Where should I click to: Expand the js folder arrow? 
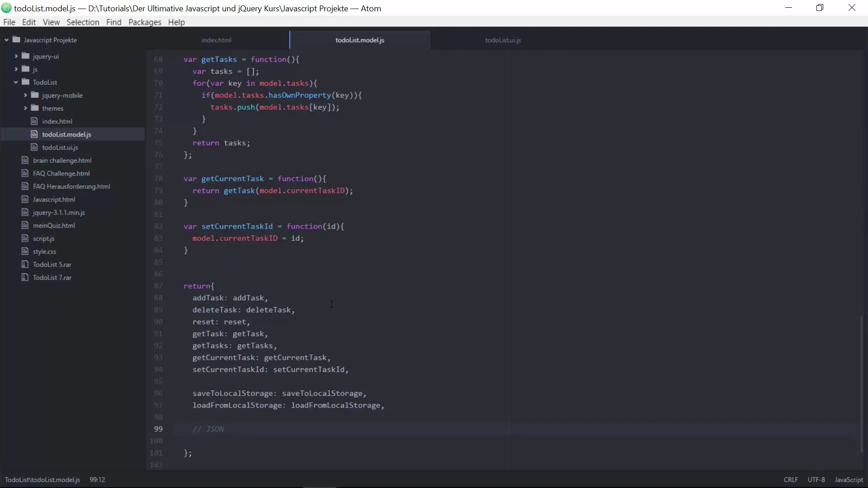(x=16, y=69)
